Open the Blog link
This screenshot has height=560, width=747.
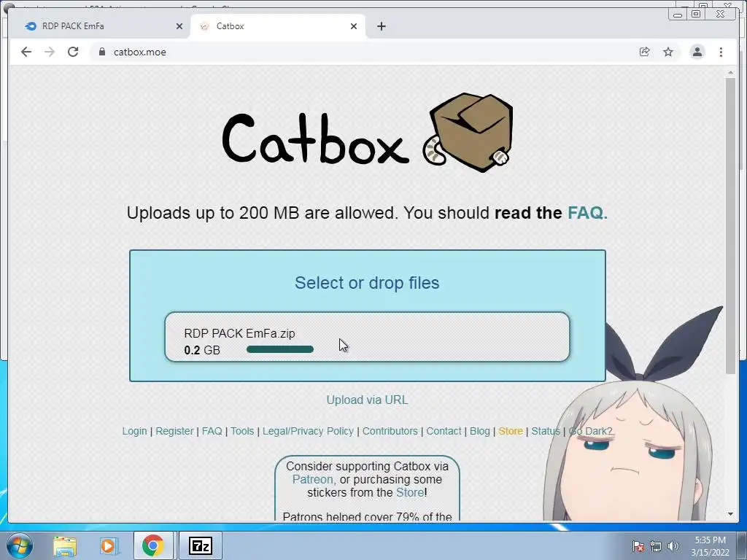(480, 431)
